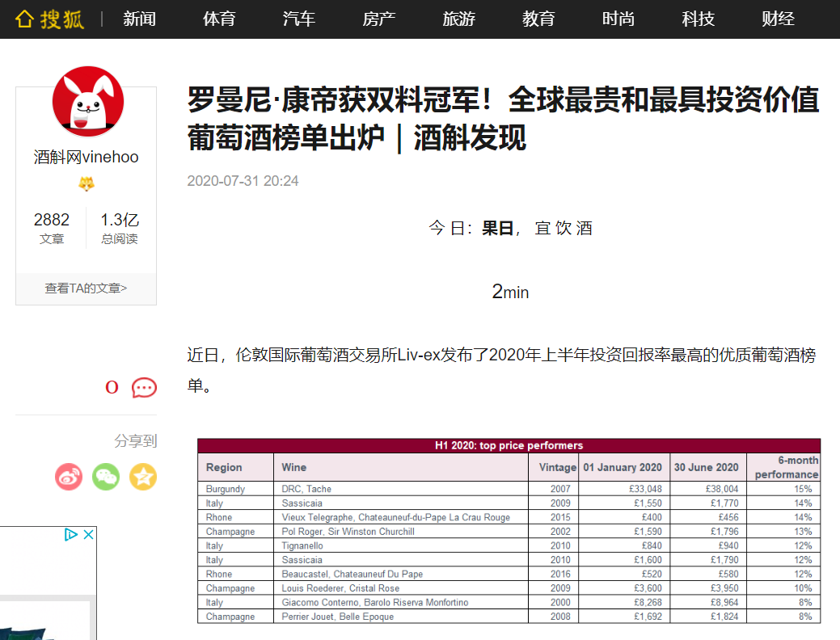Click the 1.3亿 总阅读 count
This screenshot has width=840, height=640.
click(120, 228)
